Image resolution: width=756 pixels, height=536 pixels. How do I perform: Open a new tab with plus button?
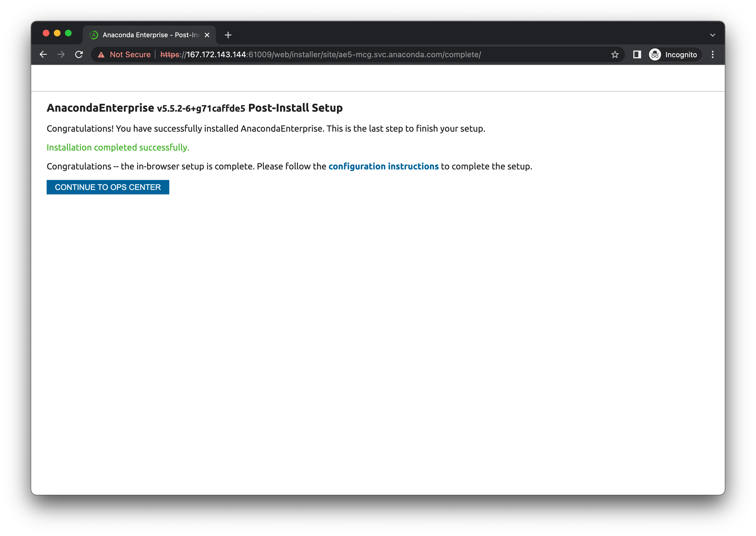click(x=228, y=35)
